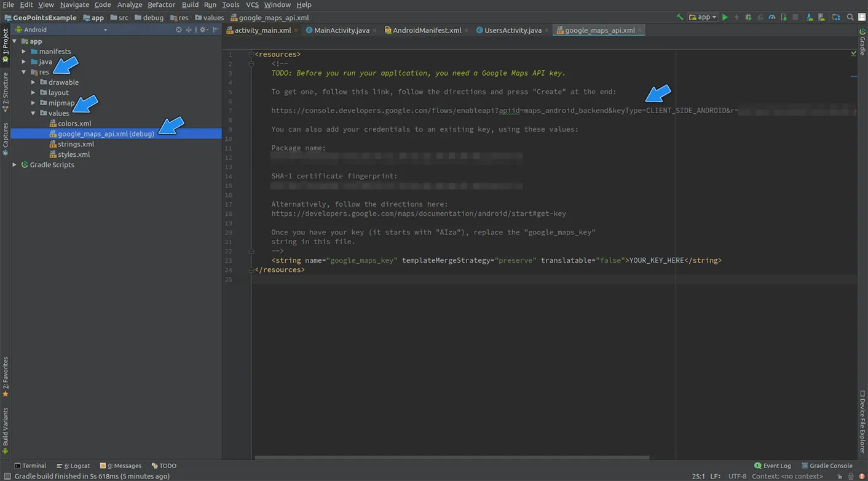Toggle the read-only lock icon
This screenshot has height=481, width=868.
coord(840,476)
